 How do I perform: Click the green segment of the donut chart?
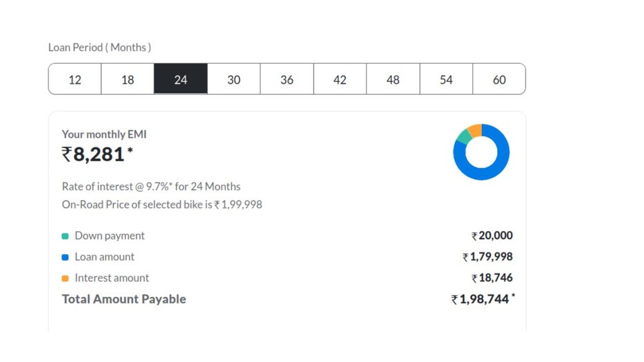pos(463,136)
